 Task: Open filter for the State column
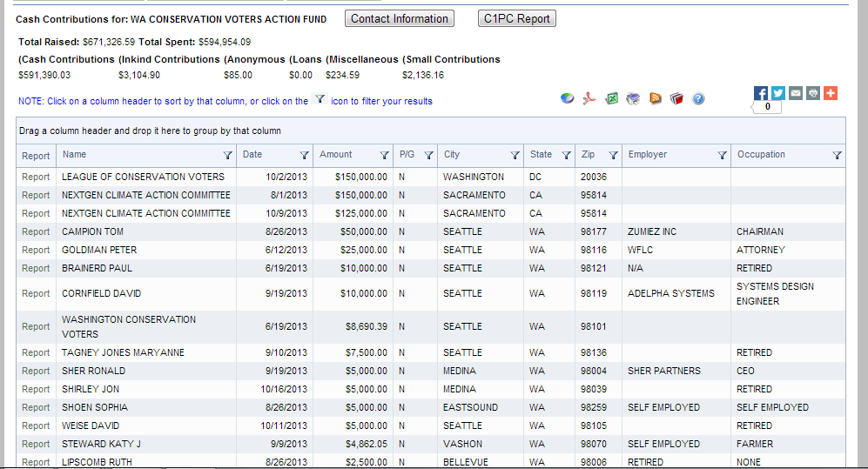566,155
